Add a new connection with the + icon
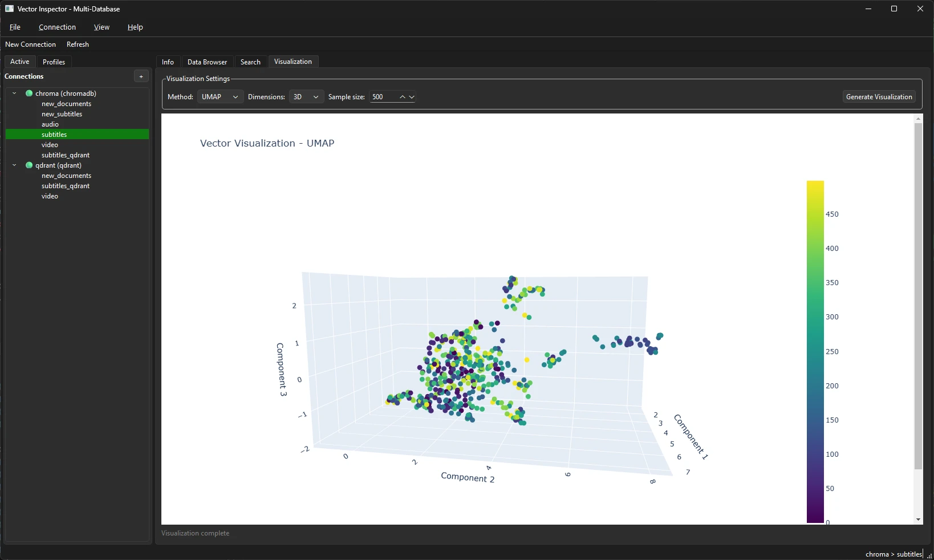Screen dimensions: 934x560 141,76
